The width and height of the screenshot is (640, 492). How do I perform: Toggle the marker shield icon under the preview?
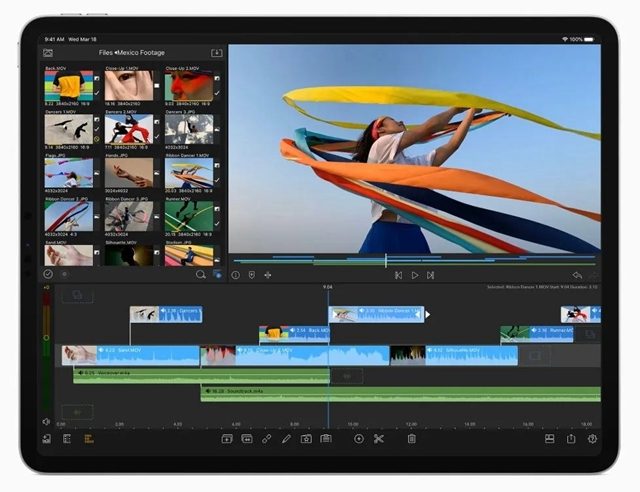pos(252,275)
